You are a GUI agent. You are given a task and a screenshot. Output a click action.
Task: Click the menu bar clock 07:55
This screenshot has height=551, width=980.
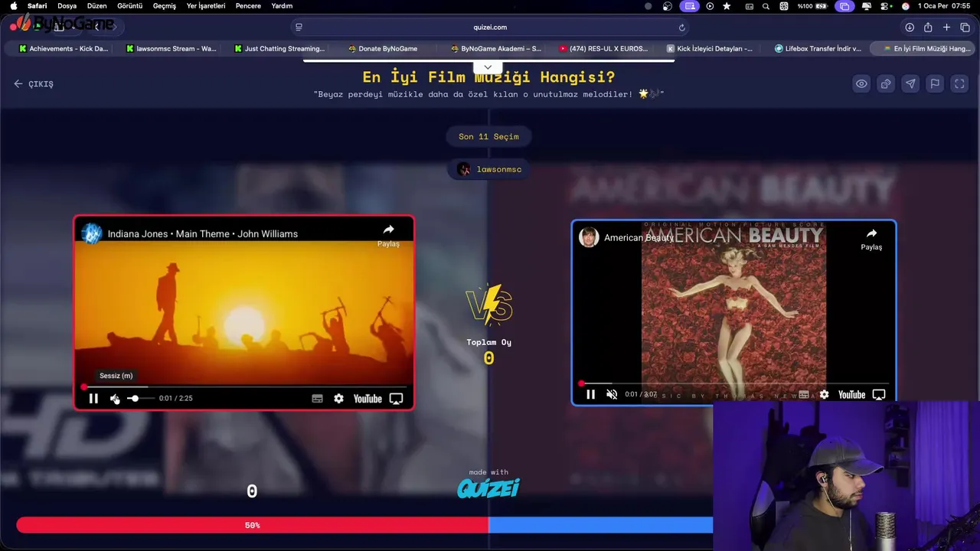click(x=944, y=6)
